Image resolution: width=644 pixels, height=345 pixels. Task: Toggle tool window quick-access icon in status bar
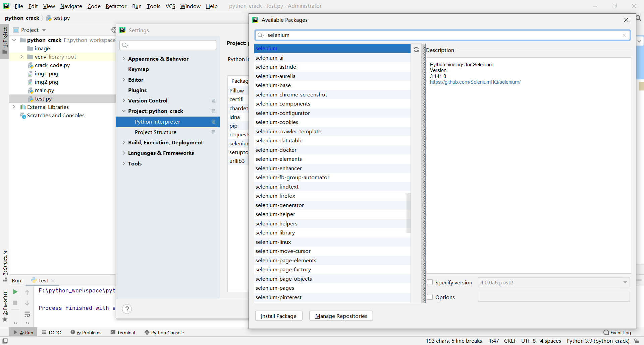coord(5,341)
